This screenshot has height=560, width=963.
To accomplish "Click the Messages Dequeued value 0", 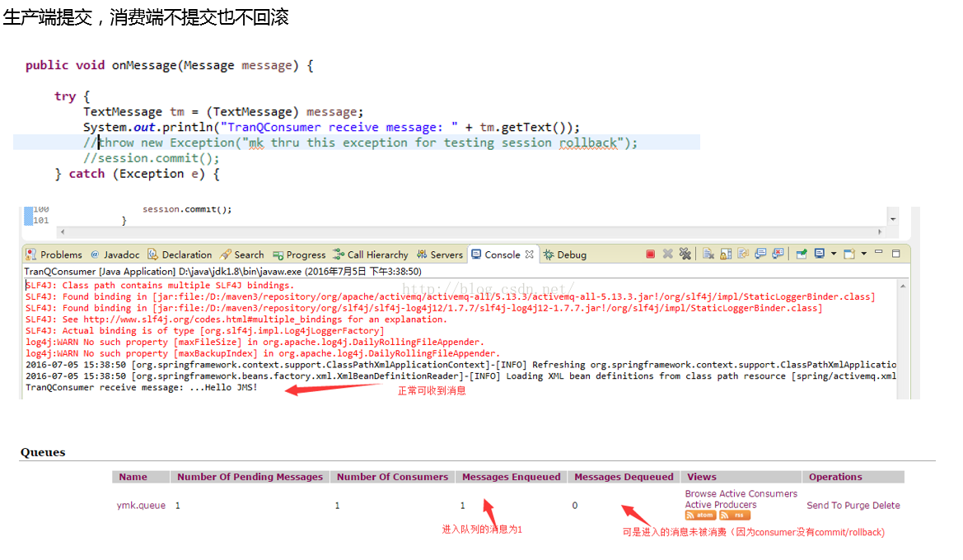I will point(575,506).
